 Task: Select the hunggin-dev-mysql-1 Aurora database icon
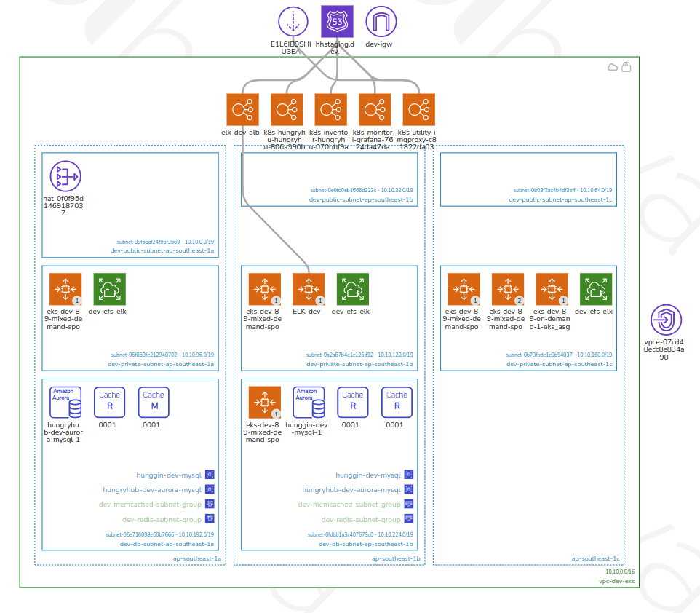pyautogui.click(x=309, y=403)
